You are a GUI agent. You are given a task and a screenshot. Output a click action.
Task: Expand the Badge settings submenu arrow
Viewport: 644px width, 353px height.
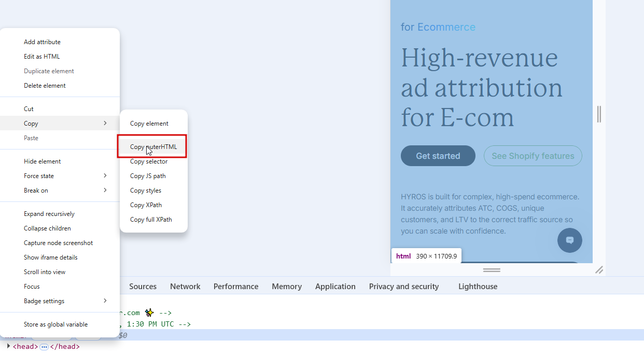[x=105, y=301]
